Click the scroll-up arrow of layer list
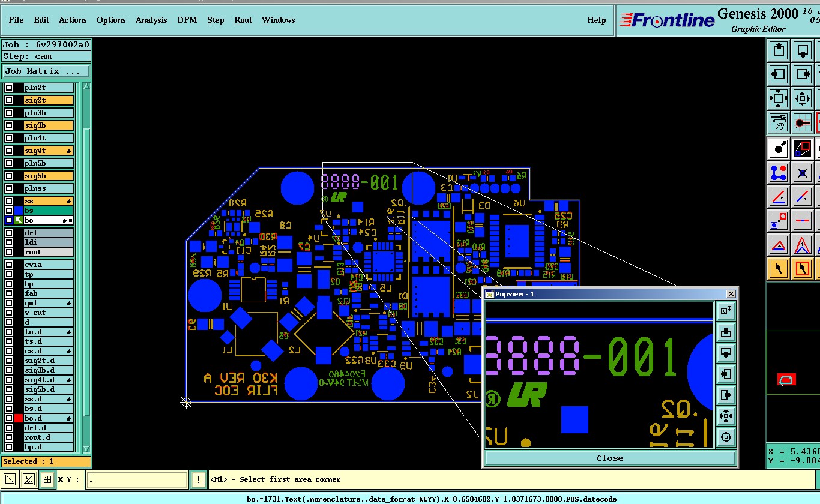Screen dimensions: 820x504 (86, 86)
